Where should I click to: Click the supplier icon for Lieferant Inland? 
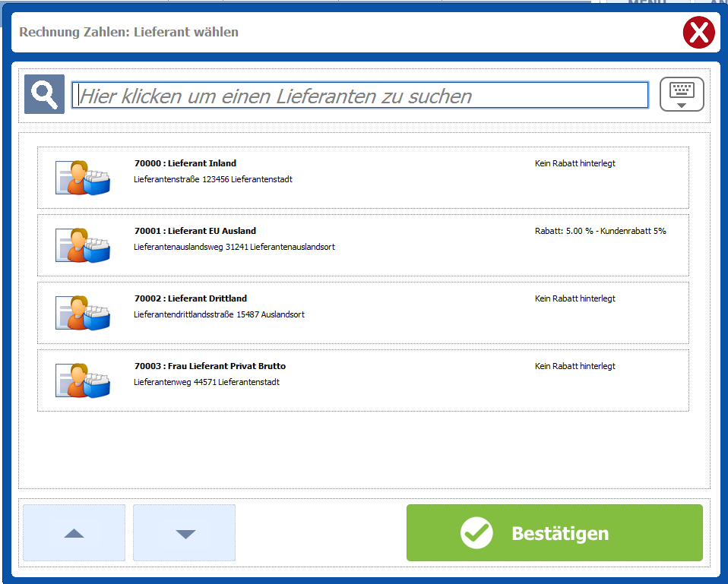coord(83,178)
